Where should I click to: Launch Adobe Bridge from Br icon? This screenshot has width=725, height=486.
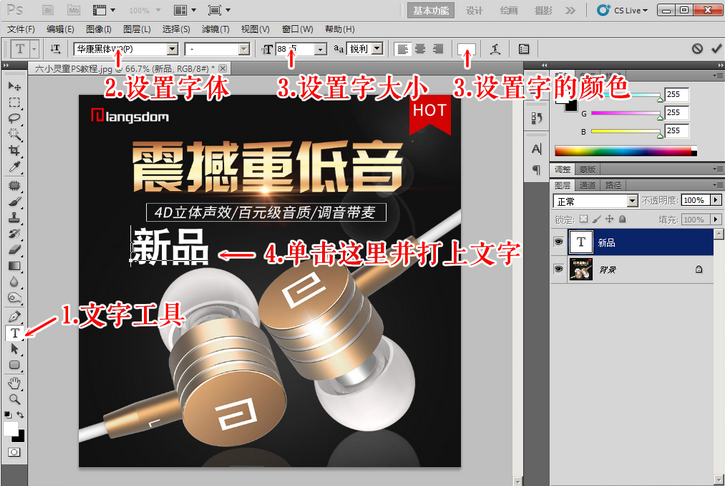click(x=48, y=10)
